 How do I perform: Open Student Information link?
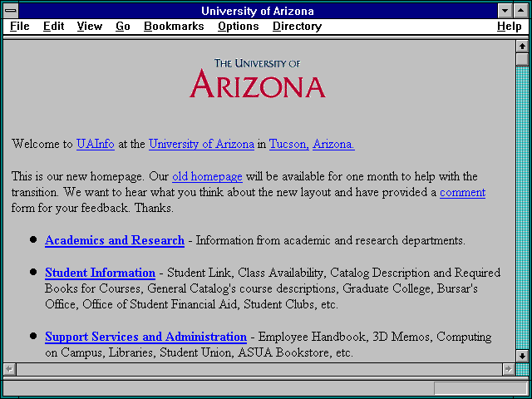(100, 273)
